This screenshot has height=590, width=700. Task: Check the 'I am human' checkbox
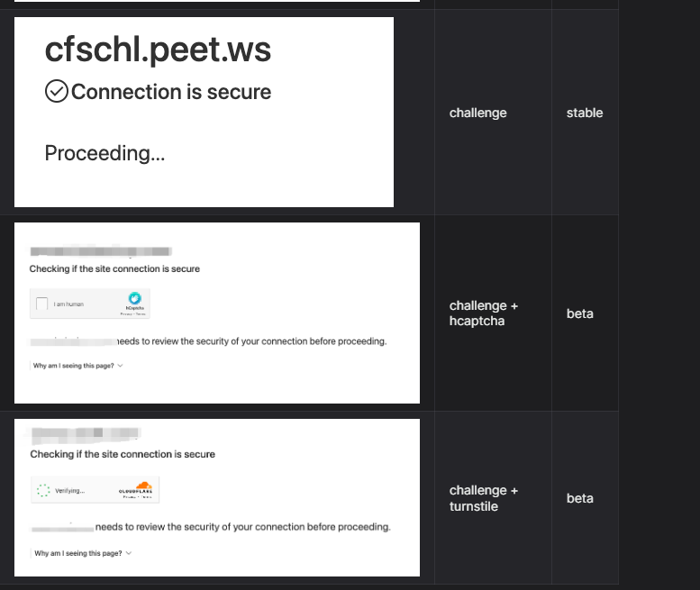[x=42, y=304]
